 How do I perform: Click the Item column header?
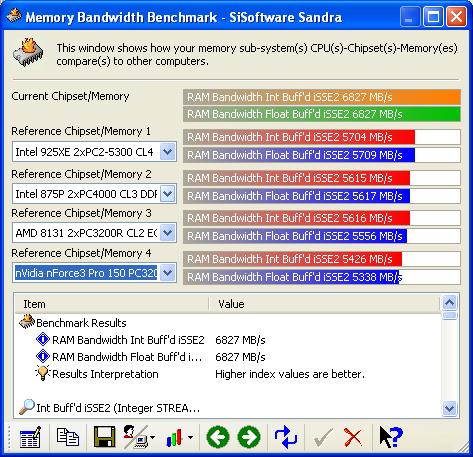[x=112, y=304]
